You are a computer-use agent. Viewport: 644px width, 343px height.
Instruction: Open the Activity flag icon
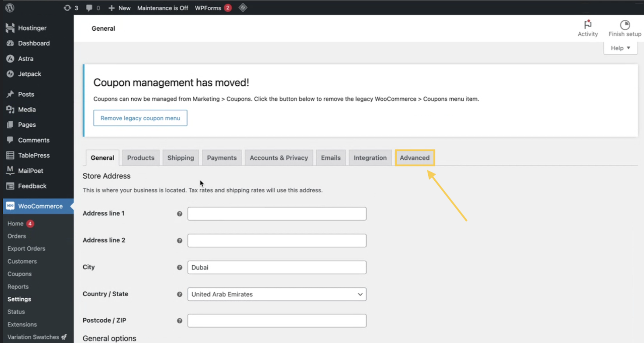(588, 25)
